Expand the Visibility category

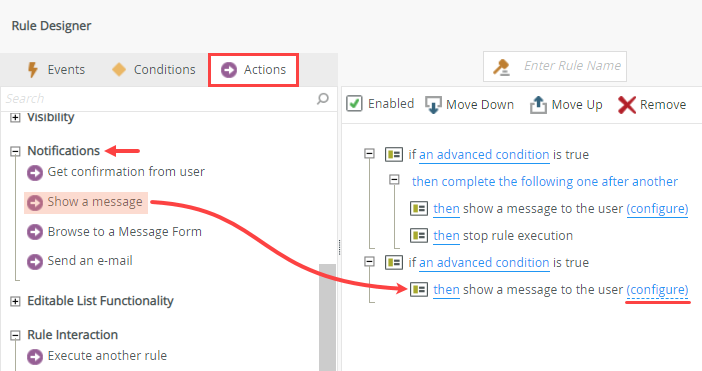point(15,117)
